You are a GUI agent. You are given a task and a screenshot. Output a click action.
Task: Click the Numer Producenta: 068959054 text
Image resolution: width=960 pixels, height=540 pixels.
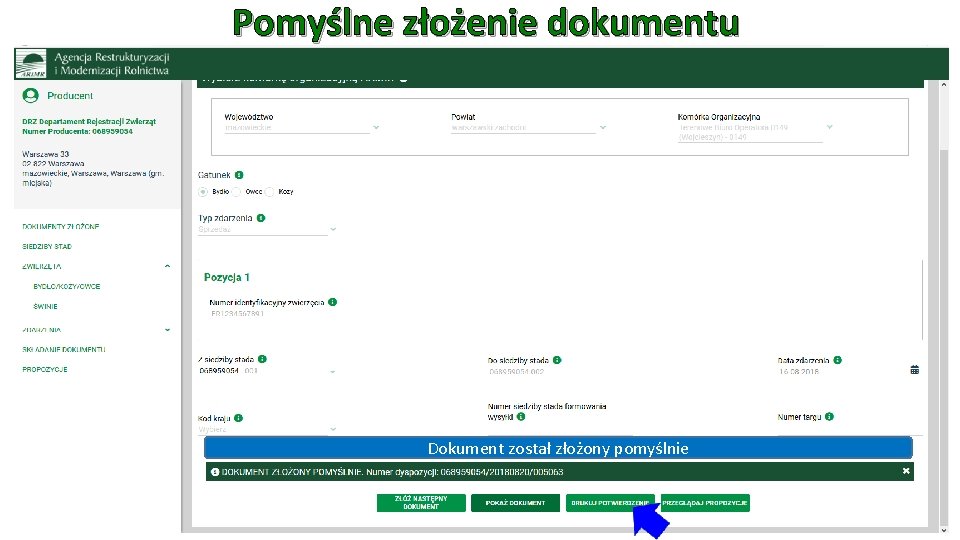pos(77,131)
